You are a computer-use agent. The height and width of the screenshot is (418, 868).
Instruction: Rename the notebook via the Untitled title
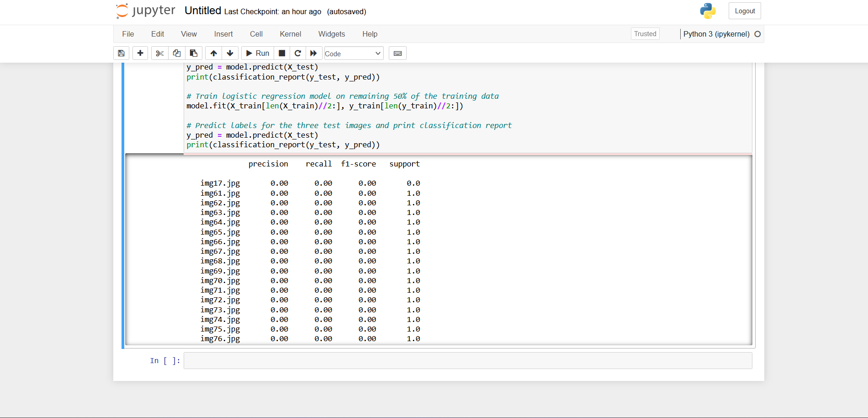point(203,11)
